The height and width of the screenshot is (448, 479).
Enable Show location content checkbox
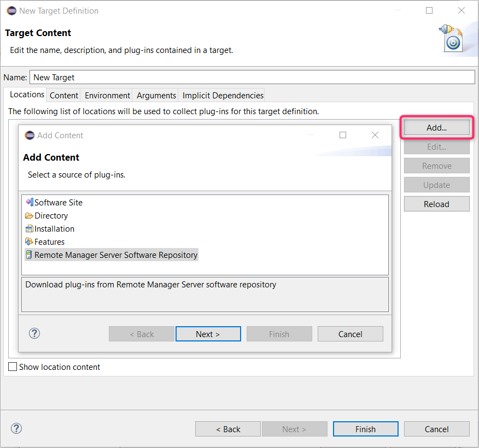coord(13,367)
